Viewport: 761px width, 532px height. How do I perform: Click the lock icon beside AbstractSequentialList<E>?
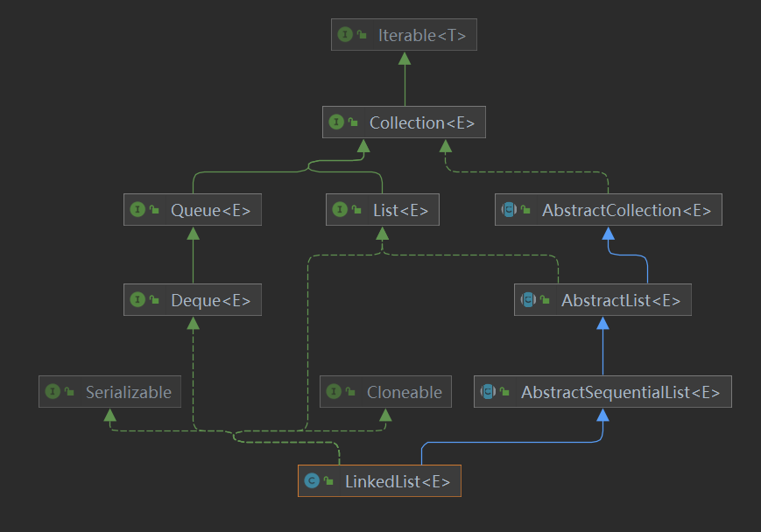coord(504,391)
